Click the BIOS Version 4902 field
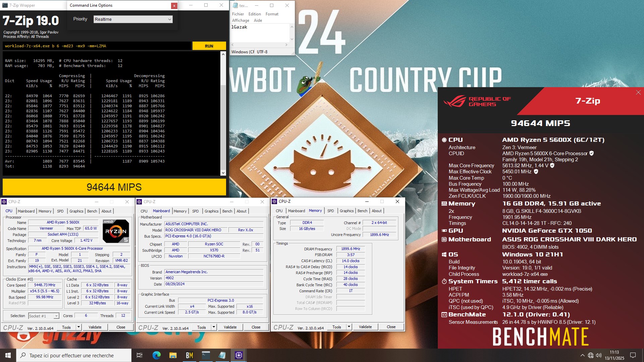The height and width of the screenshot is (362, 644). pos(214,278)
